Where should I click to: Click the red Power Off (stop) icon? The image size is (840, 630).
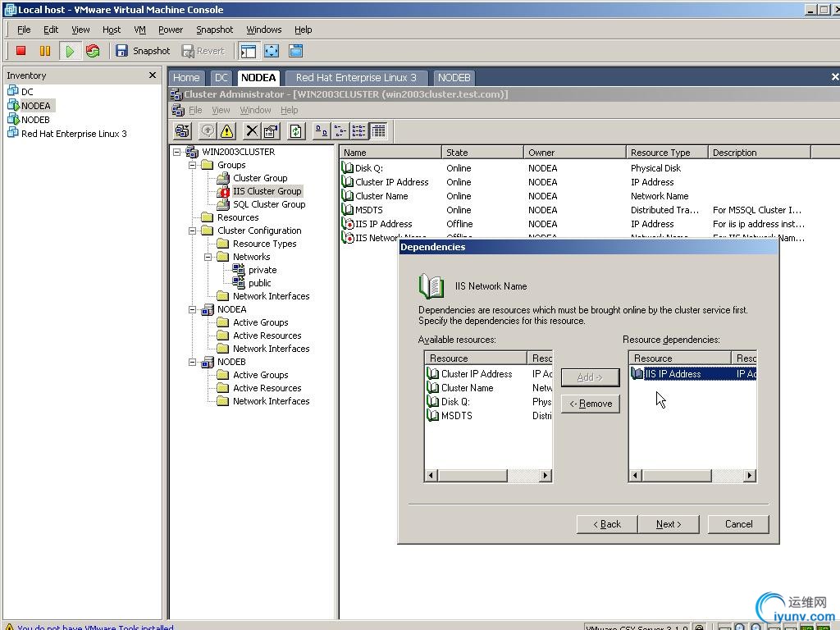tap(21, 51)
